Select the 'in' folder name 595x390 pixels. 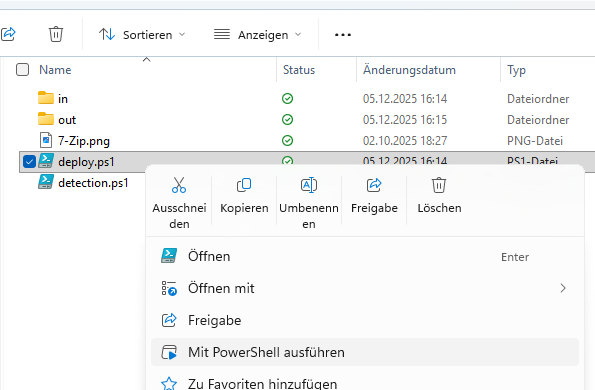[63, 99]
